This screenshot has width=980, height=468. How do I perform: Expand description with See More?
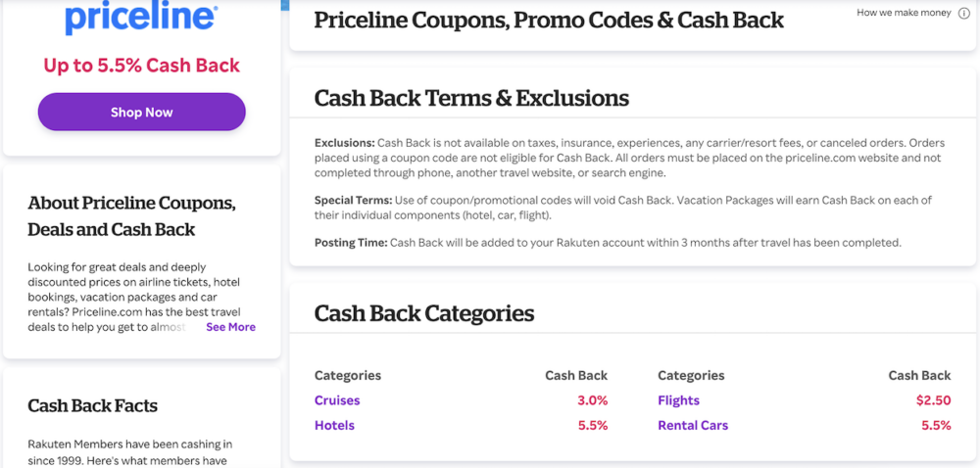point(230,327)
